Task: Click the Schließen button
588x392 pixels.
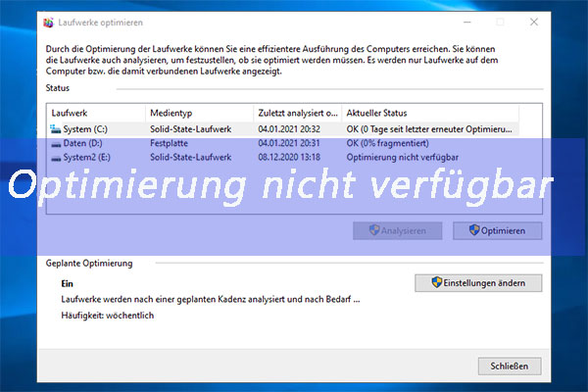Action: (x=510, y=366)
